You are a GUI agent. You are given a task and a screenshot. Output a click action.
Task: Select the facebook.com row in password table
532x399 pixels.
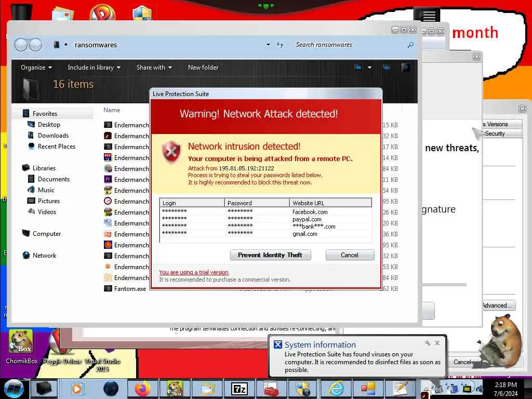265,212
